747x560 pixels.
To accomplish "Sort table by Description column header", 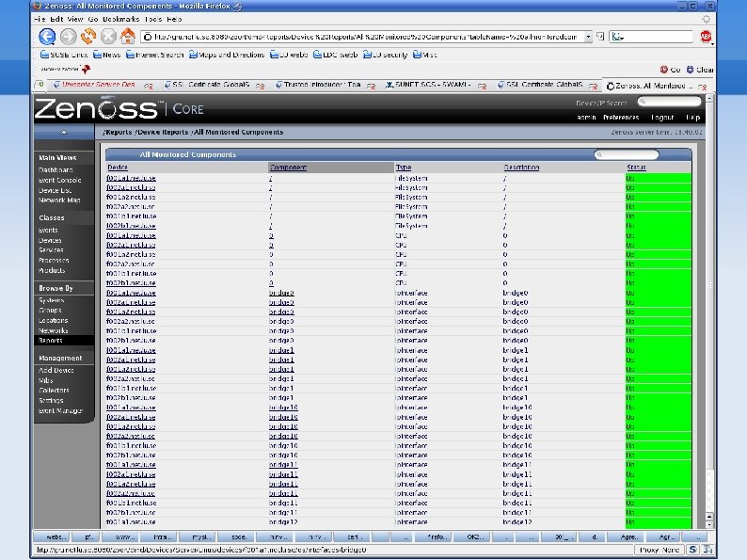I will click(521, 168).
